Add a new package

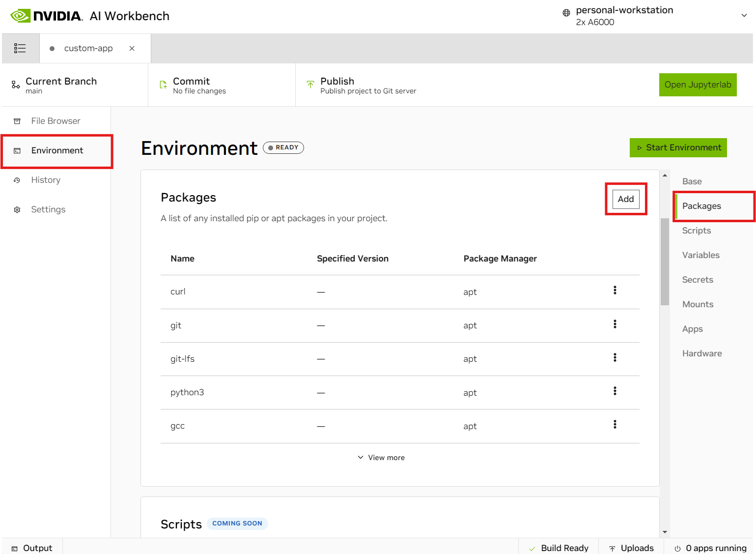point(626,199)
